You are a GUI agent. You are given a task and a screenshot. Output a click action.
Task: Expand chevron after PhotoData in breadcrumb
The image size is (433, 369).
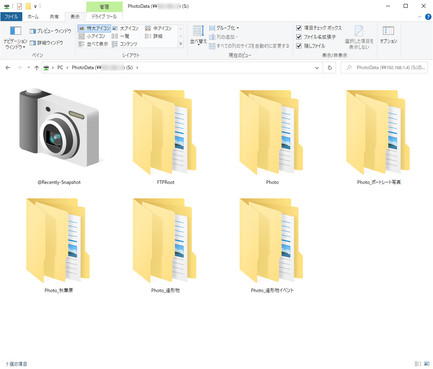click(x=137, y=68)
